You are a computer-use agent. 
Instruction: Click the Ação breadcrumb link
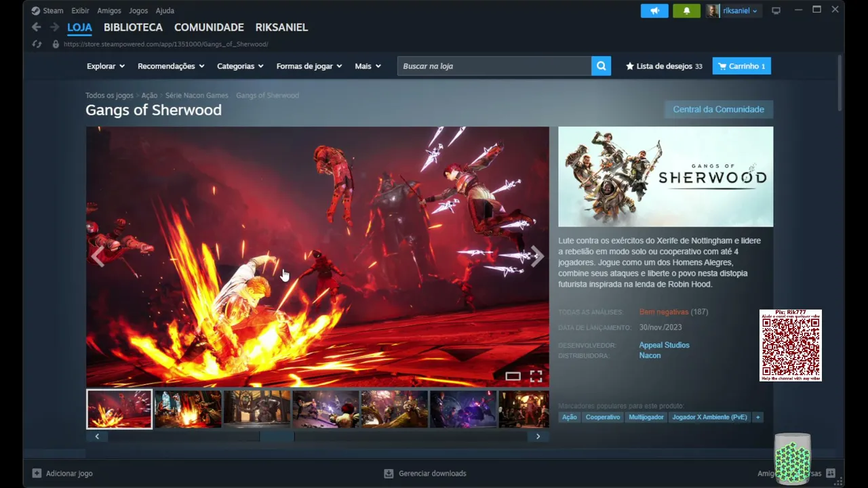[149, 96]
